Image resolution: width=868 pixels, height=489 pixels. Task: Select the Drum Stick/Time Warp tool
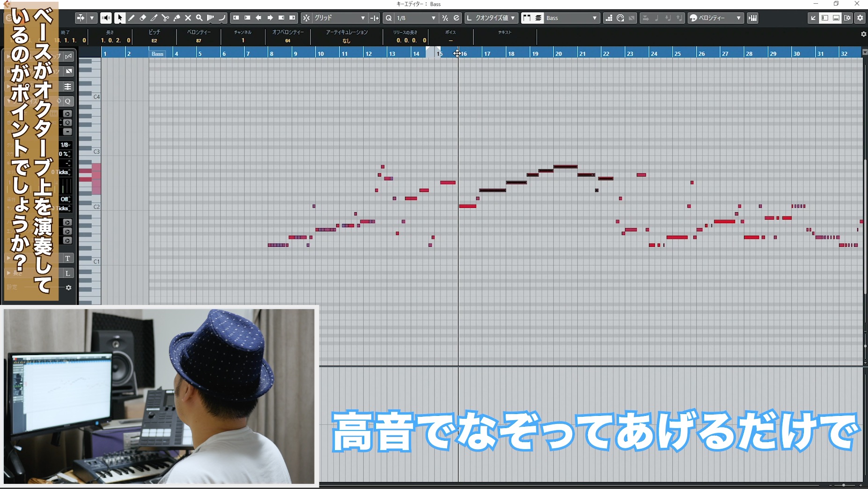pyautogui.click(x=210, y=18)
